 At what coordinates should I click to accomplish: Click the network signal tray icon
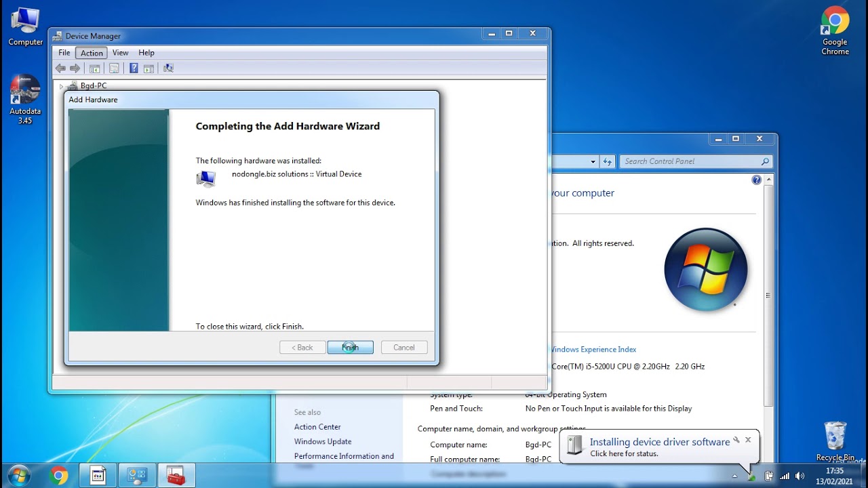[785, 476]
